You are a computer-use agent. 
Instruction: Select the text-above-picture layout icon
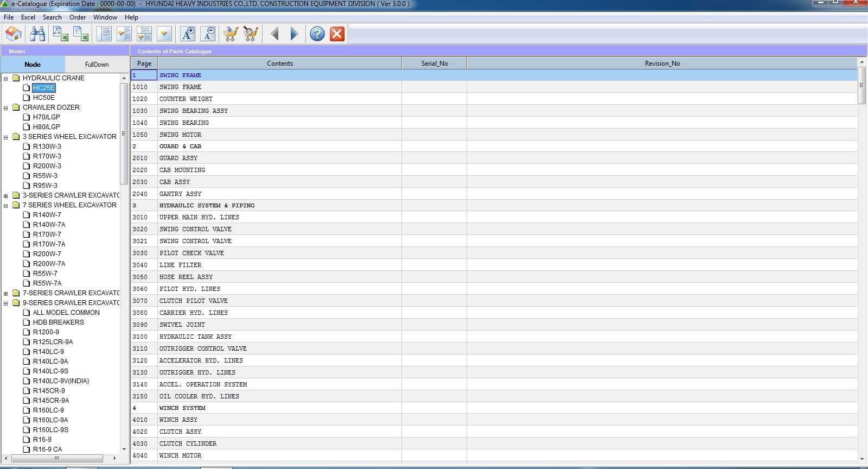(x=144, y=34)
